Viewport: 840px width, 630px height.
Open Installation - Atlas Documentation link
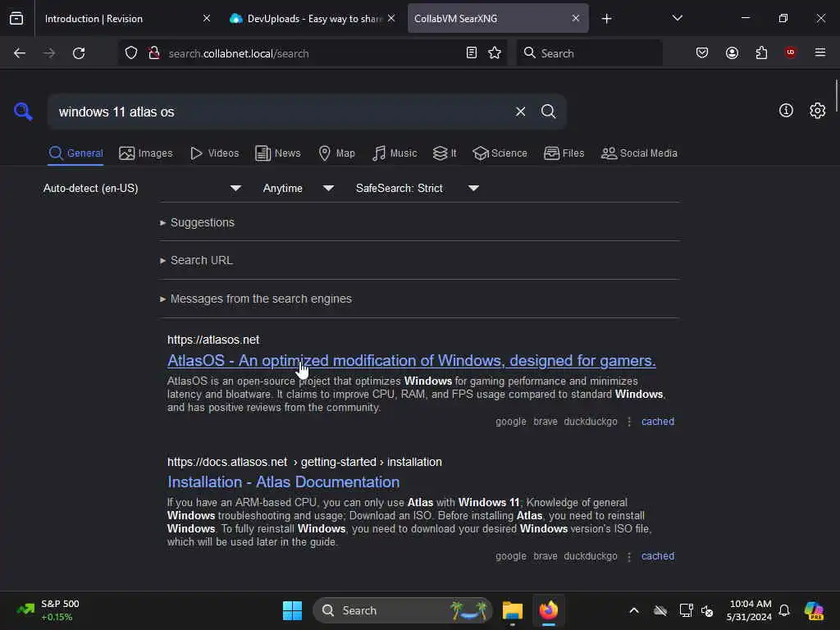pyautogui.click(x=283, y=482)
